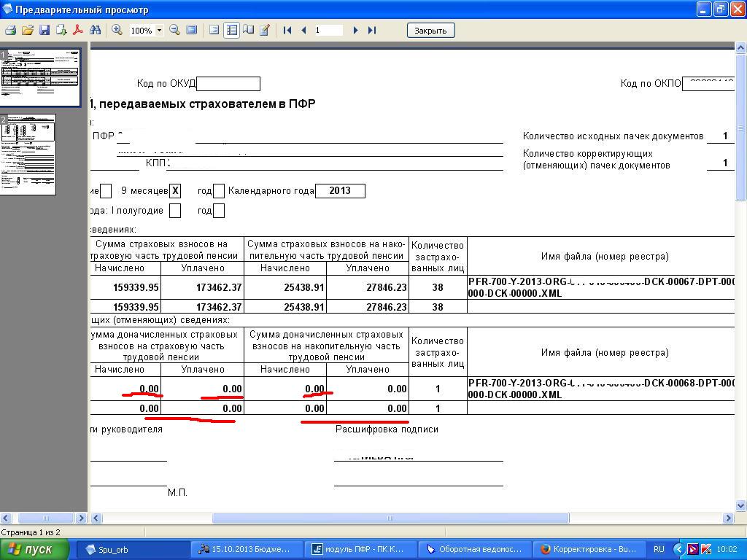This screenshot has width=747, height=560.
Task: Jump to the last page with the arrow icon
Action: pos(372,31)
